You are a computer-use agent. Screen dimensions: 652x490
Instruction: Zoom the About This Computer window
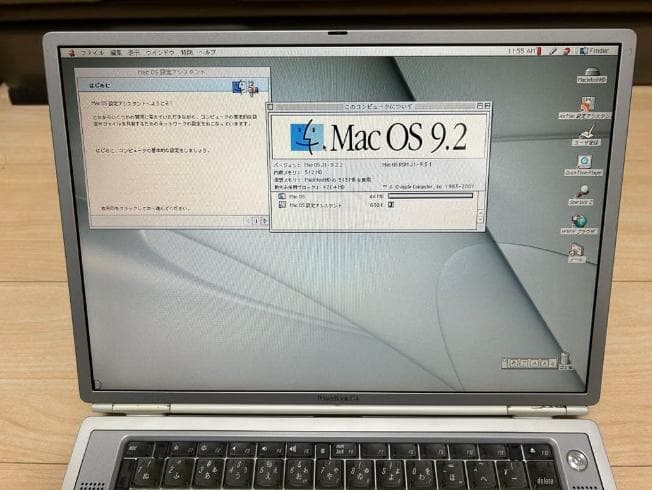coord(479,106)
